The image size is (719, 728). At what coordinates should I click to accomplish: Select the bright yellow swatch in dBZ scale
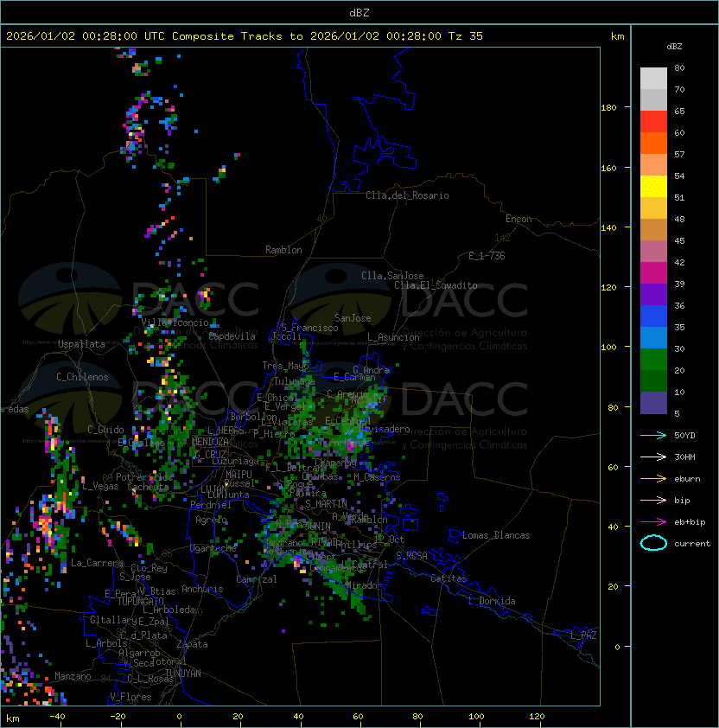pos(653,187)
